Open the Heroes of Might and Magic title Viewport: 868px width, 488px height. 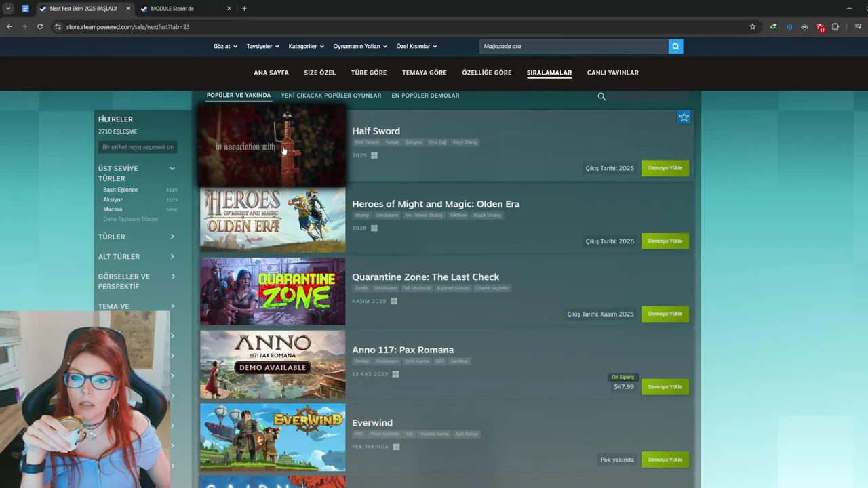click(435, 204)
